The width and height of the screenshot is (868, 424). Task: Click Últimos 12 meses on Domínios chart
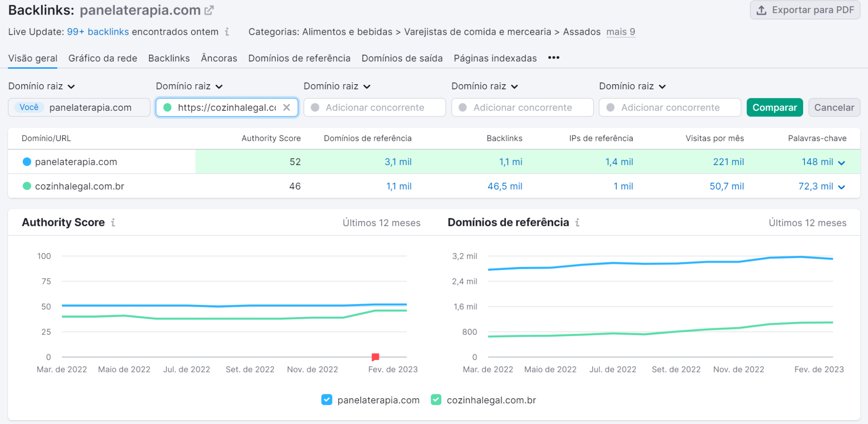[x=807, y=223]
